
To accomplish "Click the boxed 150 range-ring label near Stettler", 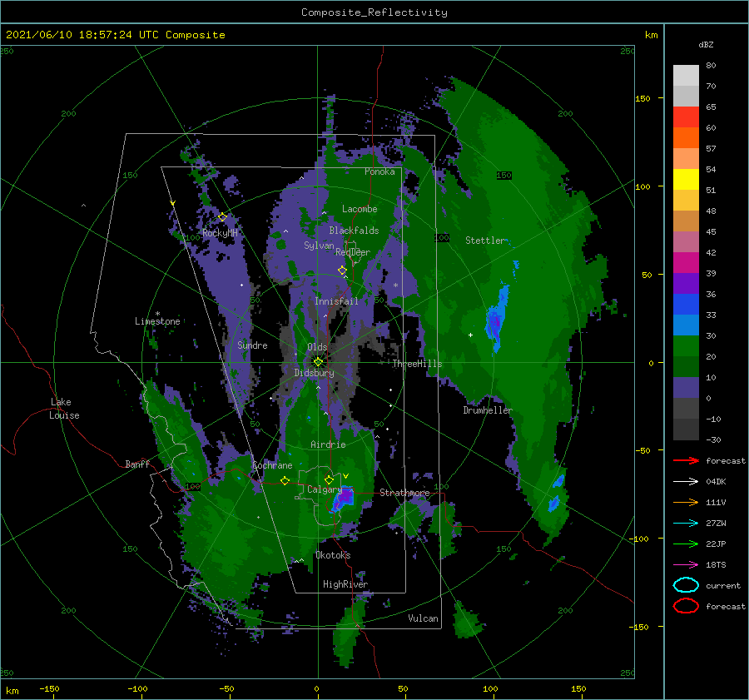I will click(504, 175).
